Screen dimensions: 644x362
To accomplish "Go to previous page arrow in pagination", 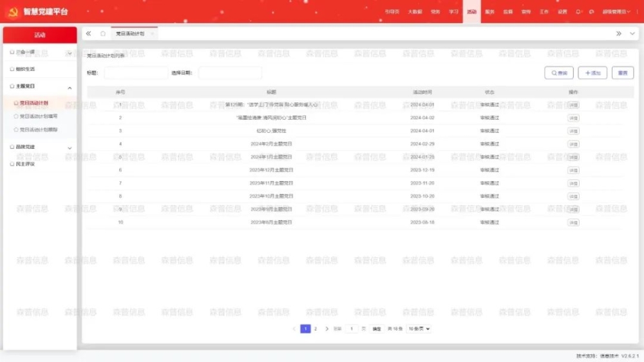I will pyautogui.click(x=294, y=329).
